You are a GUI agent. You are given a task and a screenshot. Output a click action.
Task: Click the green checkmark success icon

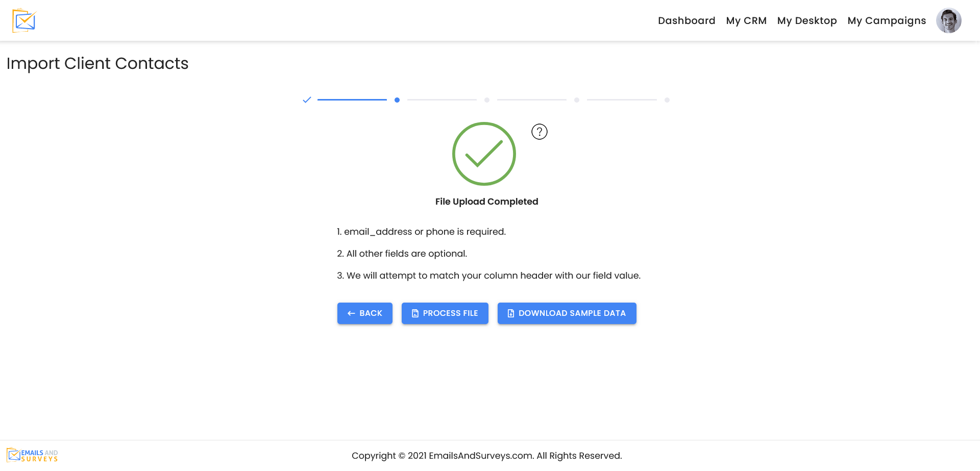click(484, 154)
